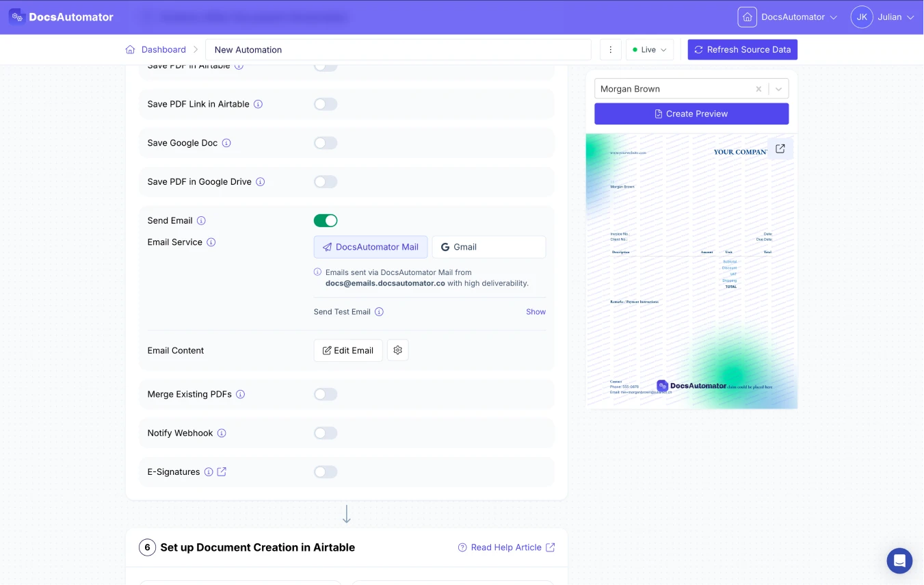This screenshot has width=924, height=585.
Task: Open the chat support bubble
Action: 899,561
